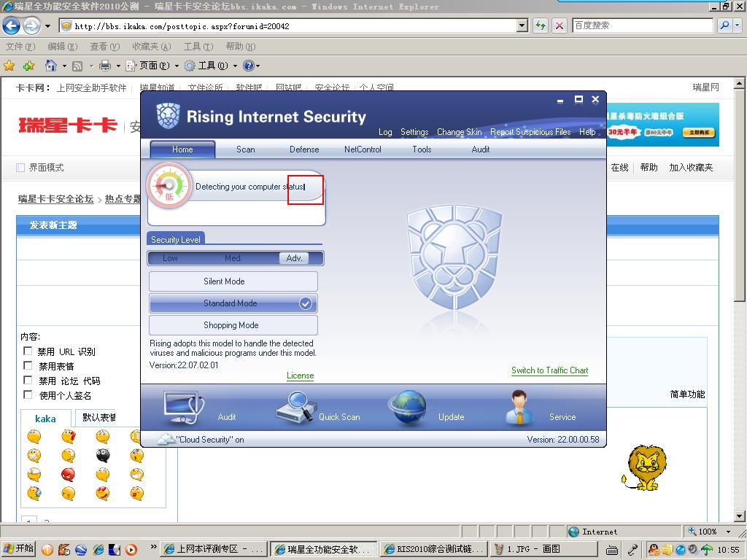Click the Audit computer-stethoscope icon
Image resolution: width=747 pixels, height=560 pixels.
[184, 408]
